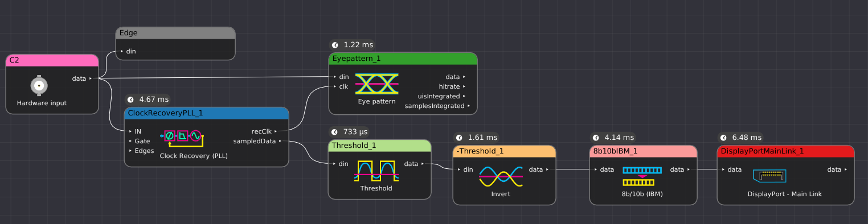The image size is (868, 224).
Task: Click the 4.67 ms runtime value
Action: coord(154,99)
